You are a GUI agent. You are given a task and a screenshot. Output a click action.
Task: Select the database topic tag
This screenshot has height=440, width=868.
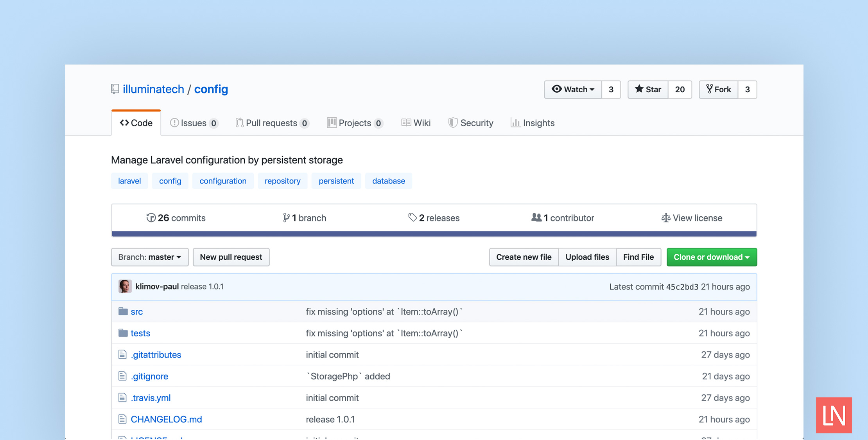pyautogui.click(x=389, y=181)
